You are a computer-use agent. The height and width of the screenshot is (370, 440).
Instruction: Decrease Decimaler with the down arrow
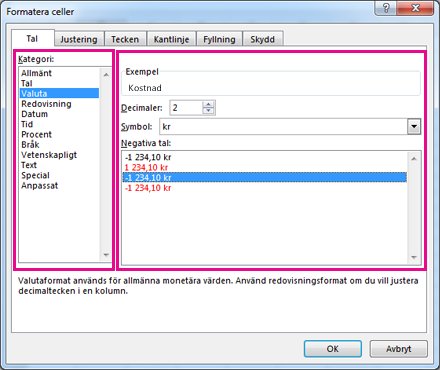[x=208, y=111]
